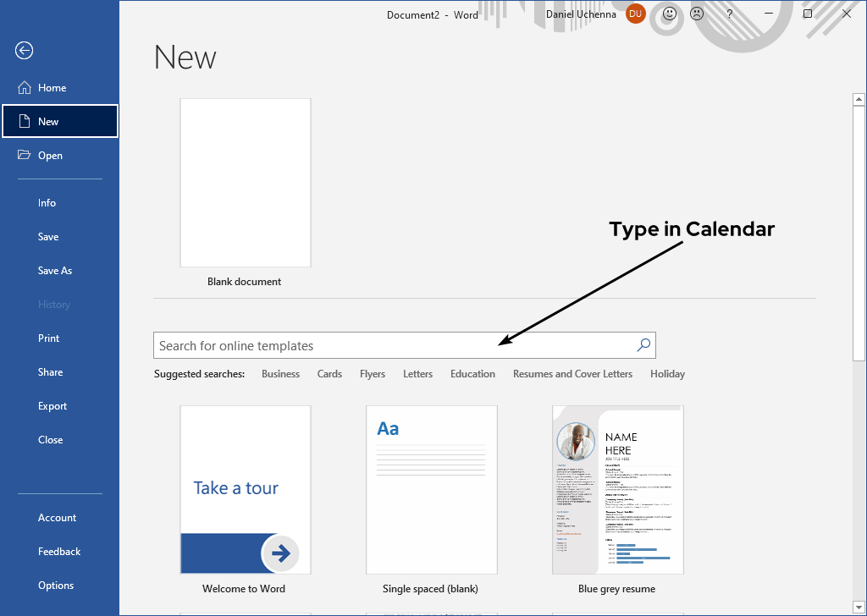Choose the Blue grey resume template
867x616 pixels.
coord(617,489)
